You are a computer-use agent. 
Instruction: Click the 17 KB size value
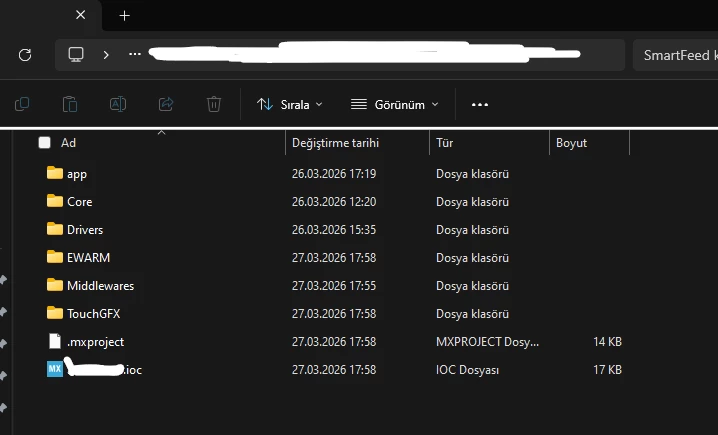click(607, 370)
